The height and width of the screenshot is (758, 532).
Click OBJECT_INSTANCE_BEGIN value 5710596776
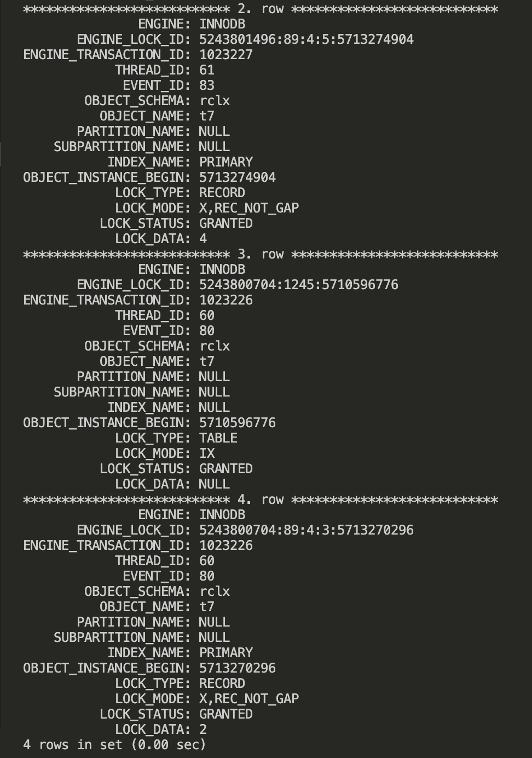click(x=237, y=423)
